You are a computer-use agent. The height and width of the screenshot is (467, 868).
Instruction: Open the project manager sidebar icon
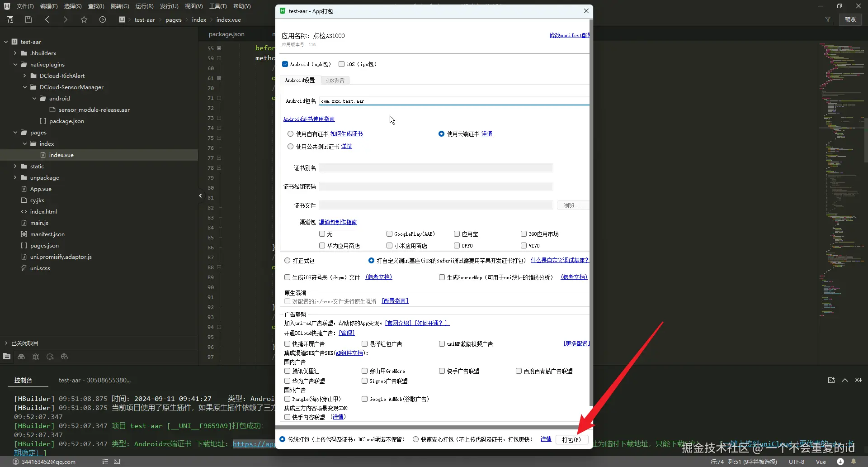pos(7,357)
